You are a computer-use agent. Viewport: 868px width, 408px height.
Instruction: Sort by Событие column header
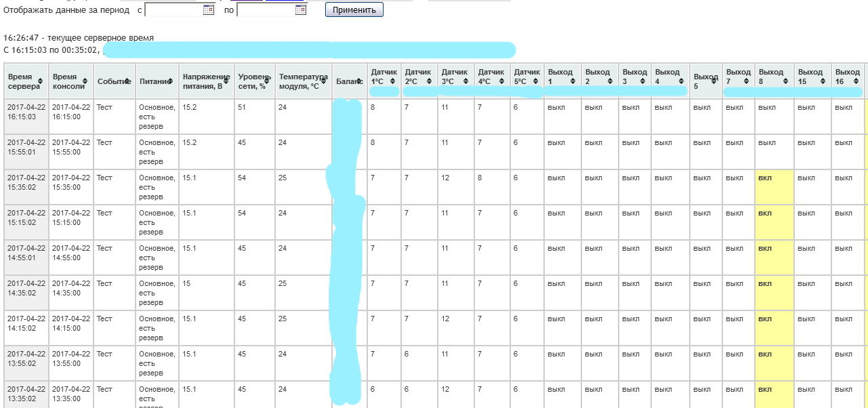click(x=114, y=81)
